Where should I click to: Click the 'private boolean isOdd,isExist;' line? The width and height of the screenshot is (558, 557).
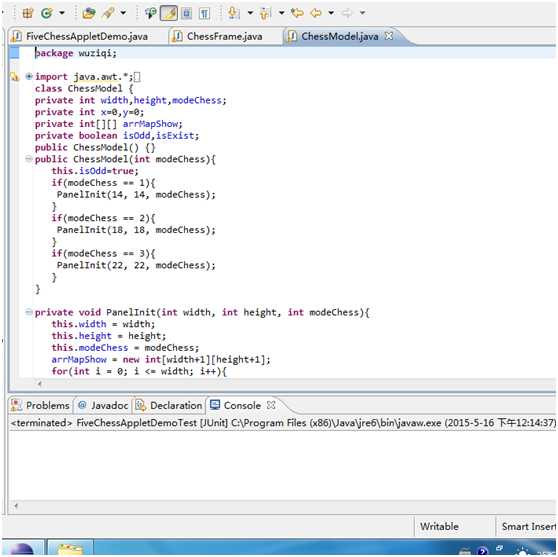[x=117, y=136]
